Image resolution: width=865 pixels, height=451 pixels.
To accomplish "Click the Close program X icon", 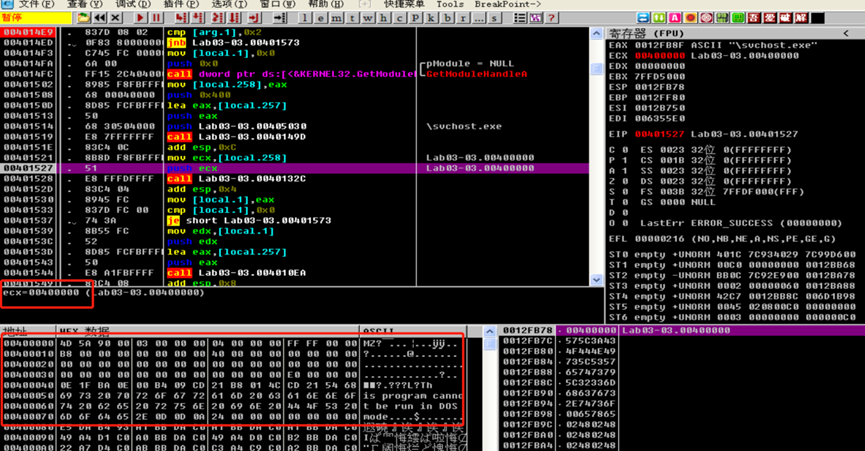I will [x=115, y=18].
